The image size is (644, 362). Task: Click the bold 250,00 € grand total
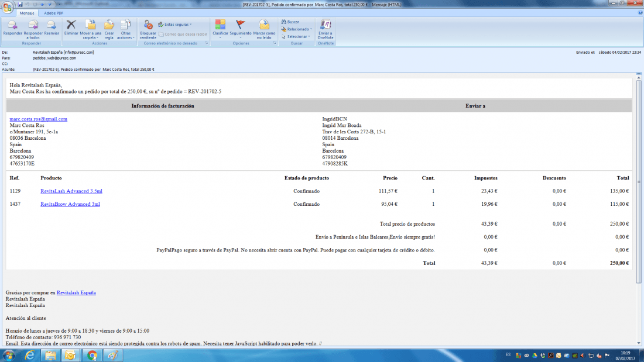click(x=619, y=263)
